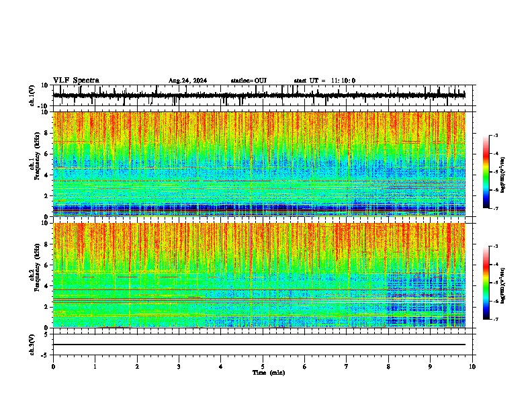Click the ch.1 voltage waveform trace
The width and height of the screenshot is (532, 411).
[x=259, y=95]
